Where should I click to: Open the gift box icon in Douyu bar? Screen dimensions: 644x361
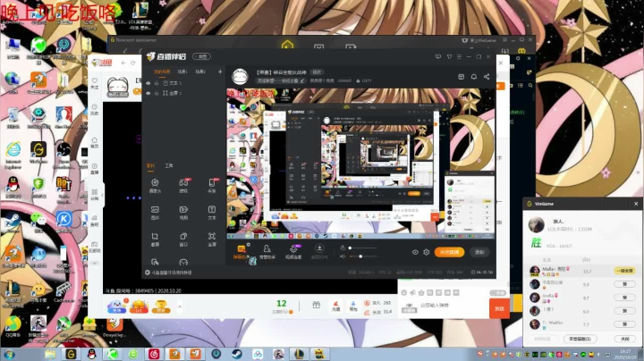[316, 305]
